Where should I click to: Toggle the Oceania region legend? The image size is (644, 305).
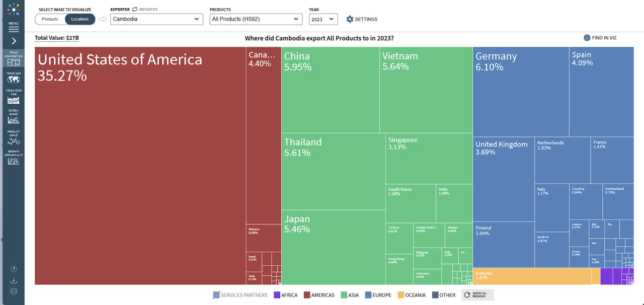[412, 295]
